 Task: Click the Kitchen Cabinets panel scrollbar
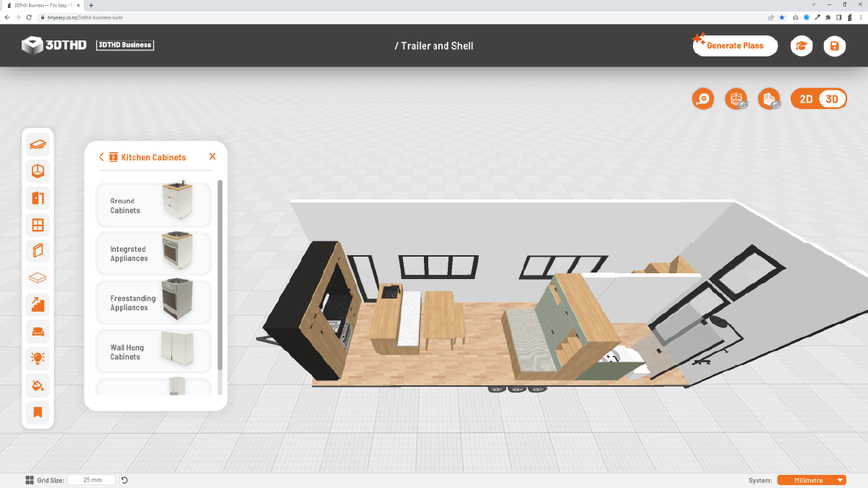pos(220,275)
